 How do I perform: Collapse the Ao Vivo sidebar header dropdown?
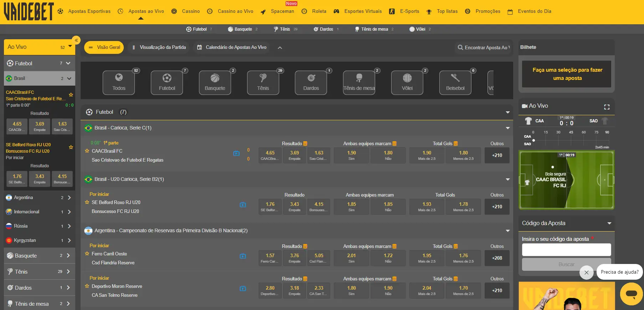tap(70, 46)
